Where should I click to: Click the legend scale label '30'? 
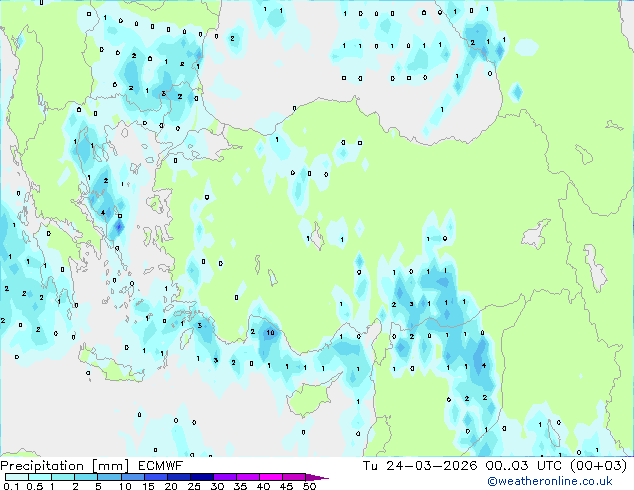click(217, 486)
